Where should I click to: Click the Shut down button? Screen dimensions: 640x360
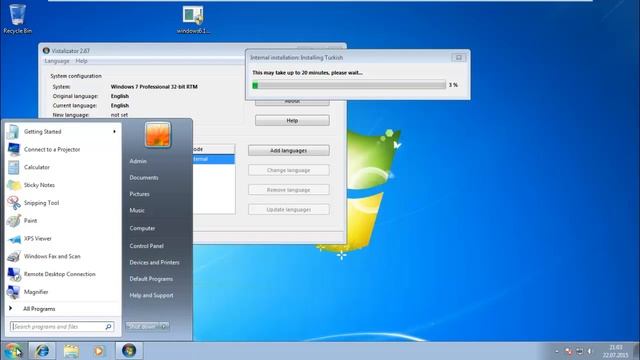tap(143, 326)
